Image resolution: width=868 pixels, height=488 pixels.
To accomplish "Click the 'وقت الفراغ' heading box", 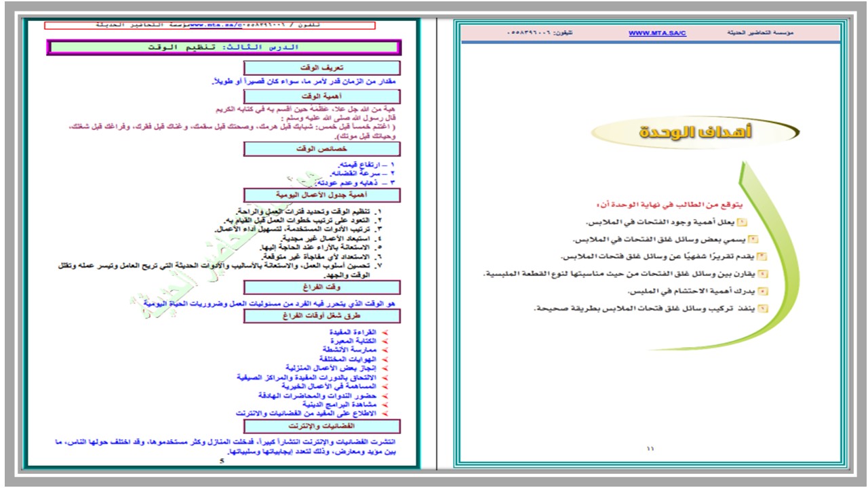I will click(322, 287).
